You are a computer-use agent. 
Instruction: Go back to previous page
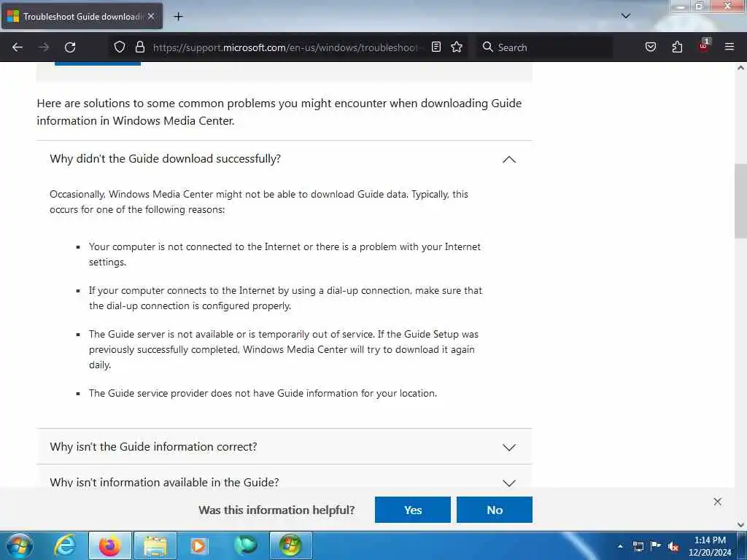tap(18, 47)
